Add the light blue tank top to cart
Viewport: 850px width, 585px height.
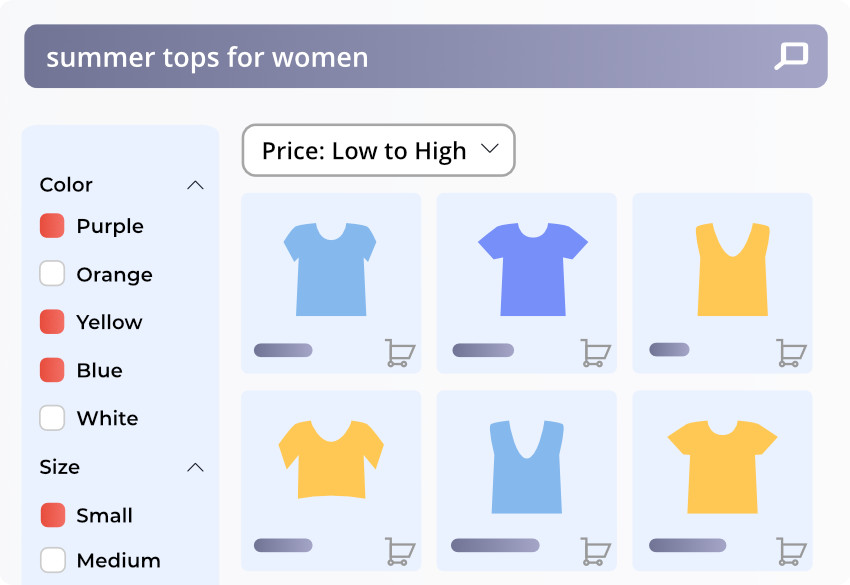(596, 551)
